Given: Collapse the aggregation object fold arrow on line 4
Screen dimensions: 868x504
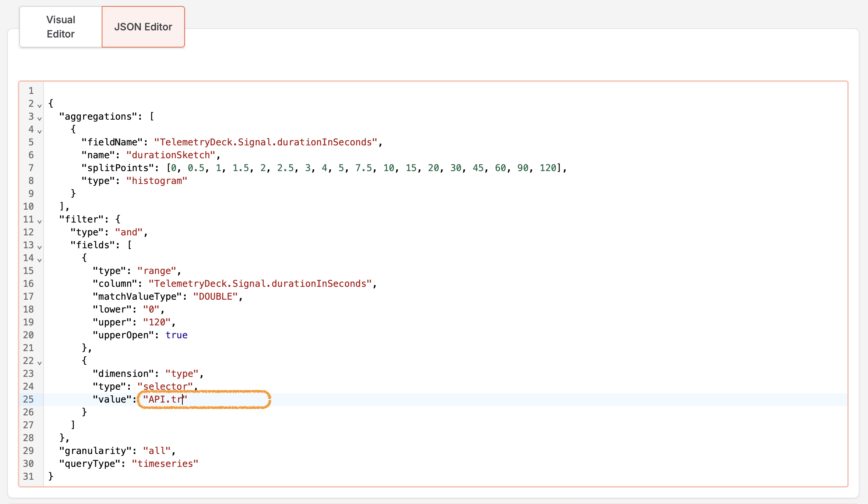Looking at the screenshot, I should coord(40,131).
